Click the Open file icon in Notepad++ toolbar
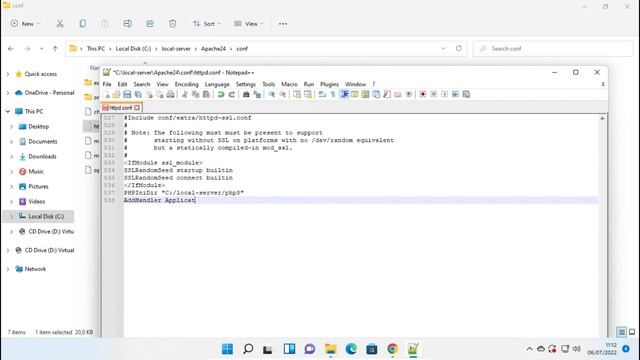This screenshot has width=640, height=360. click(117, 95)
